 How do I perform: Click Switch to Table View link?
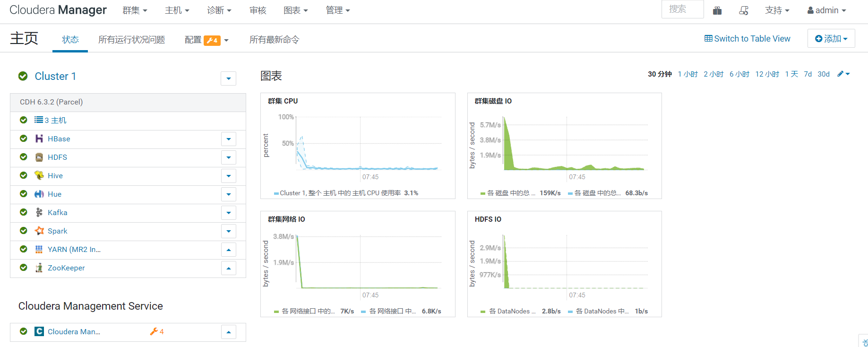click(747, 39)
